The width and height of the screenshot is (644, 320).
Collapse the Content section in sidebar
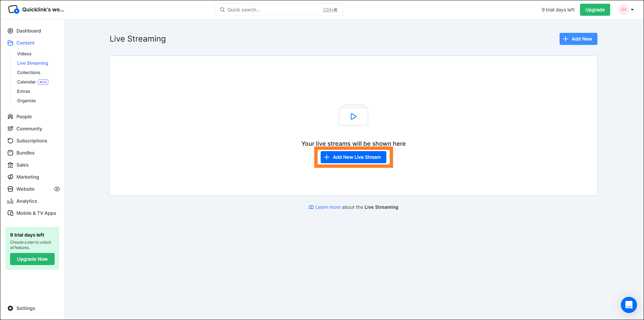25,43
